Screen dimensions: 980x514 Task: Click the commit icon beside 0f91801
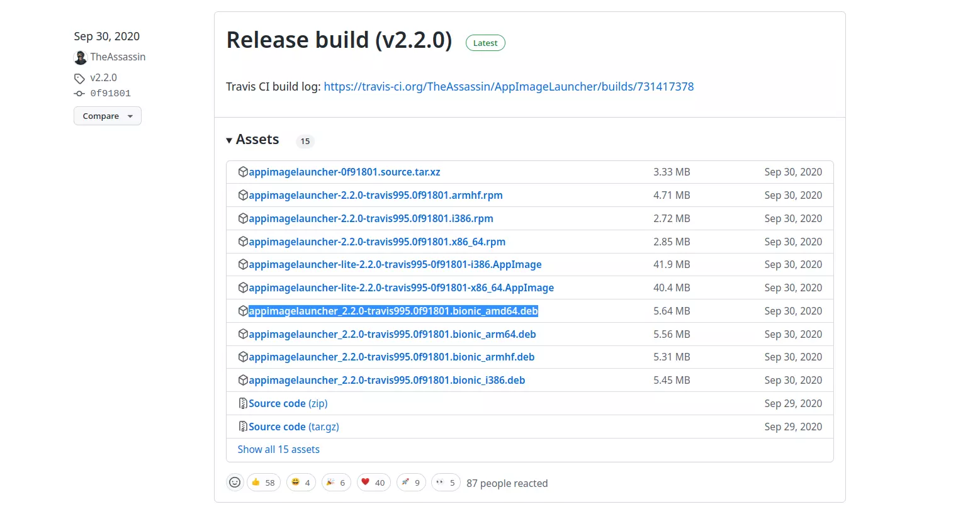[x=79, y=94]
